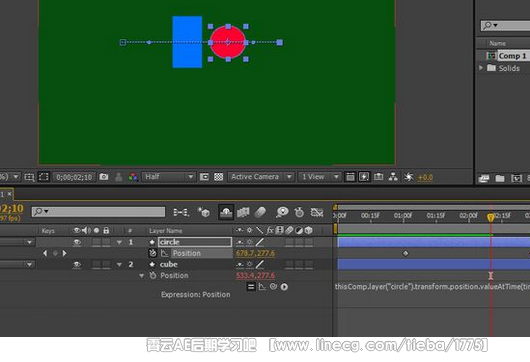The width and height of the screenshot is (530, 362).
Task: Go to previous keyframe on circle Position
Action: [45, 253]
